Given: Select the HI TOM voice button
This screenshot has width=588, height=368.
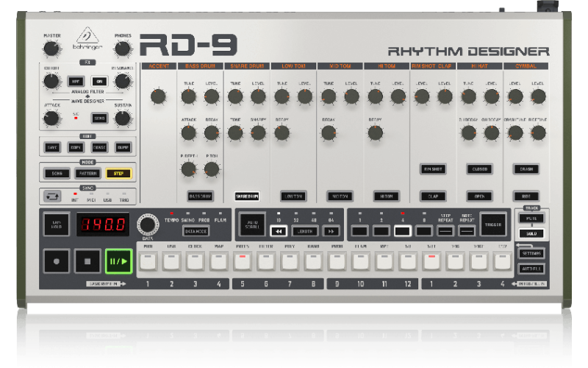Looking at the screenshot, I should click(x=387, y=197).
